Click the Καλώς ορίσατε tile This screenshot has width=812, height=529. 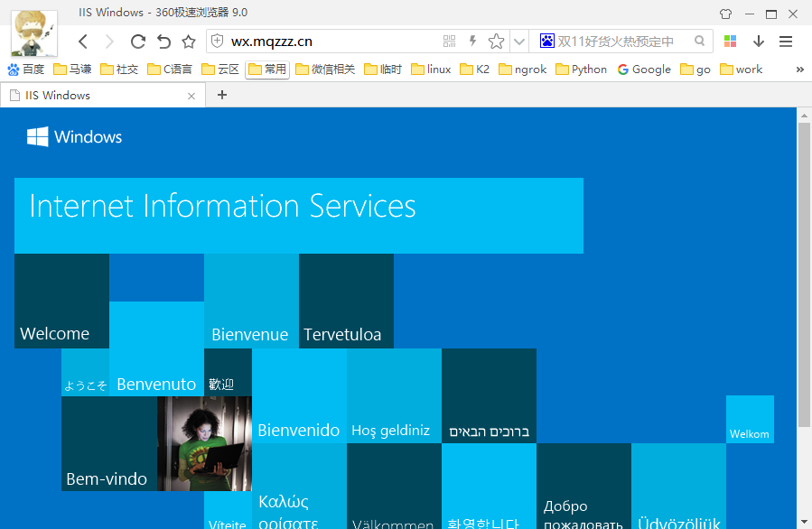(x=299, y=486)
